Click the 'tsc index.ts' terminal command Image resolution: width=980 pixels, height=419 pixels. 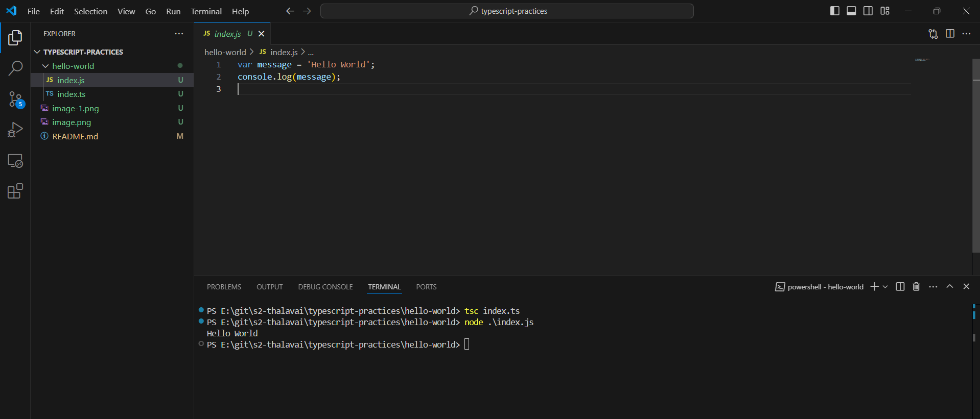click(x=492, y=311)
